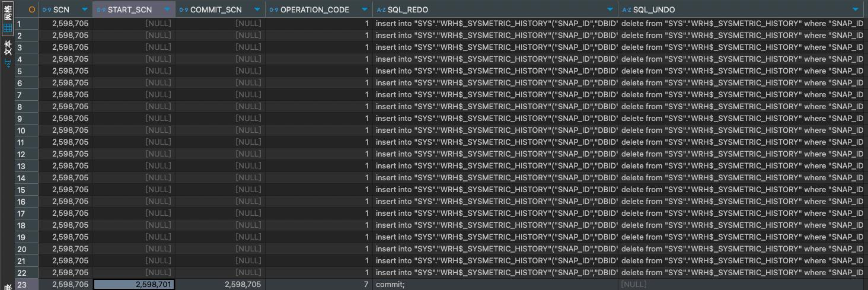Click the SQL_UNDO delete statement in row 20
Image resolution: width=868 pixels, height=290 pixels.
[741, 249]
